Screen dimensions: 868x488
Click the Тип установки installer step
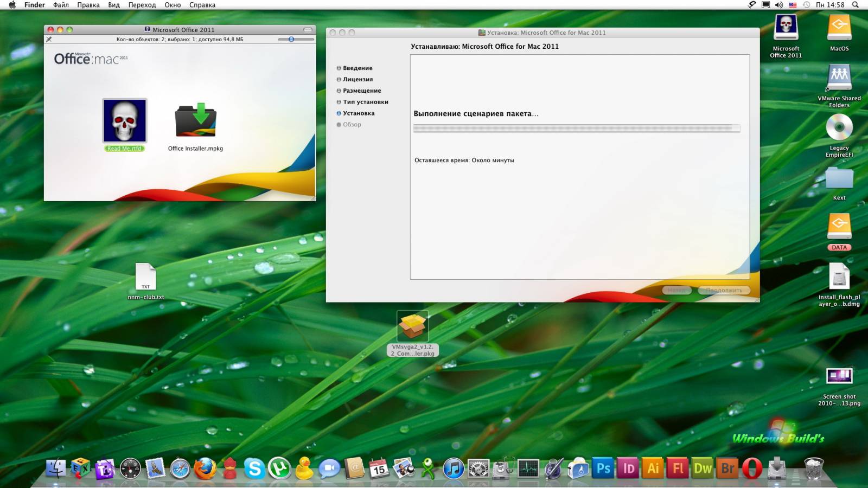(362, 102)
